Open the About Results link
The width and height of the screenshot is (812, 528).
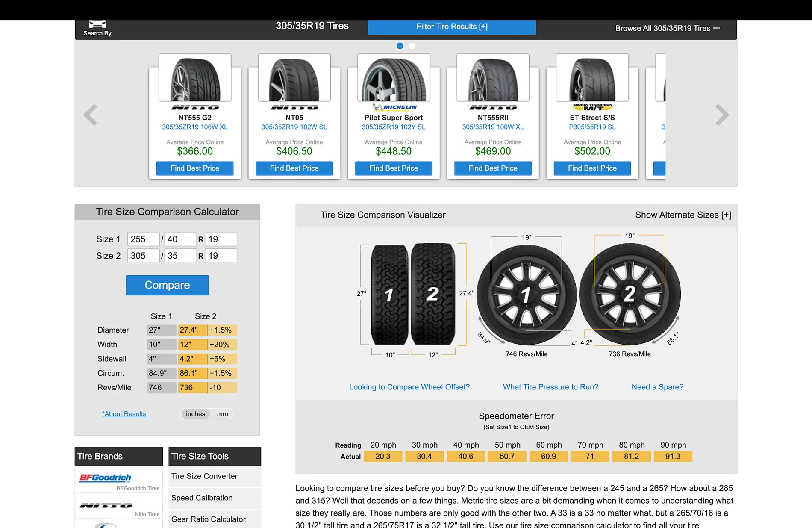pos(124,414)
